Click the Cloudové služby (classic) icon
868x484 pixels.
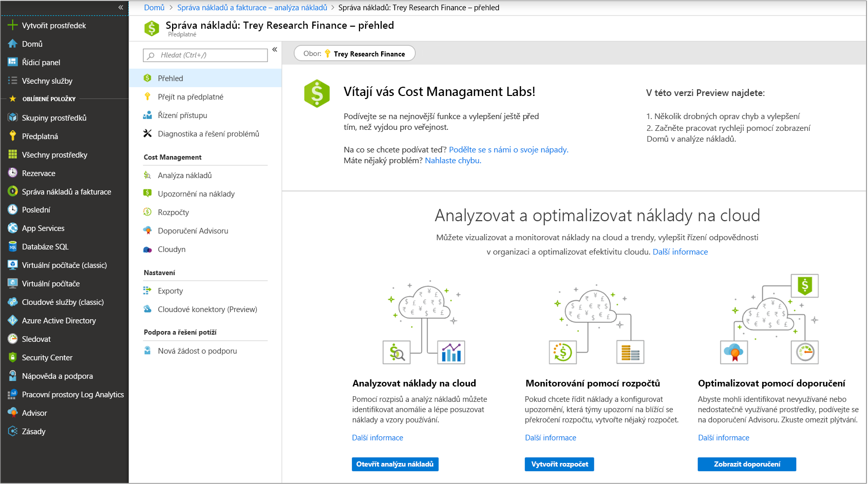12,302
